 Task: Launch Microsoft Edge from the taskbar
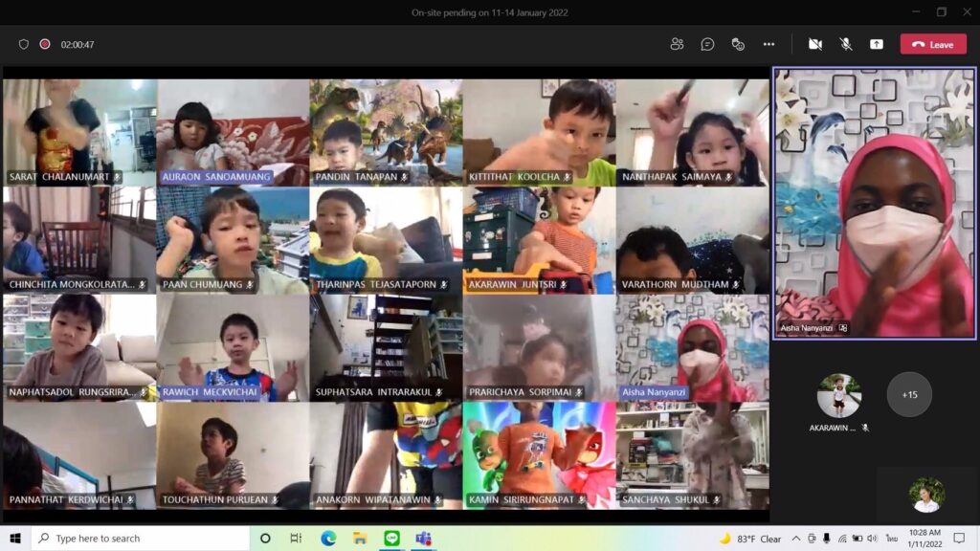[328, 539]
